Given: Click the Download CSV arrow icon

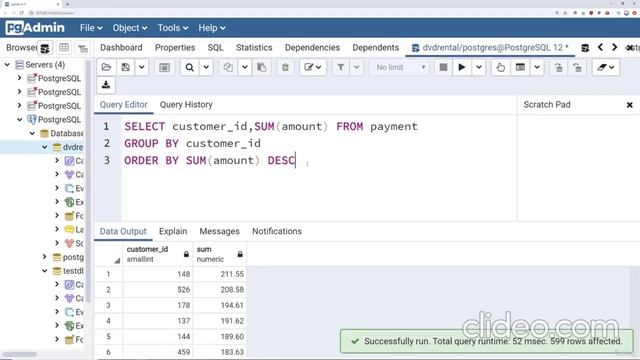Looking at the screenshot, I should tap(106, 85).
